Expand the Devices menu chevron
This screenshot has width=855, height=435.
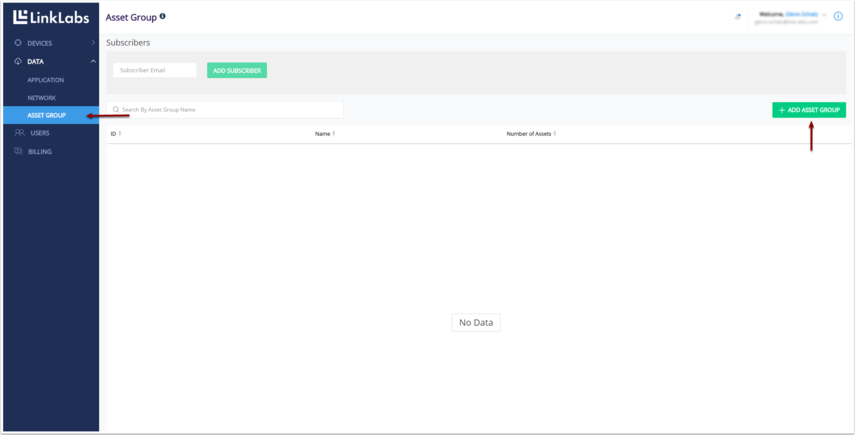pyautogui.click(x=93, y=43)
